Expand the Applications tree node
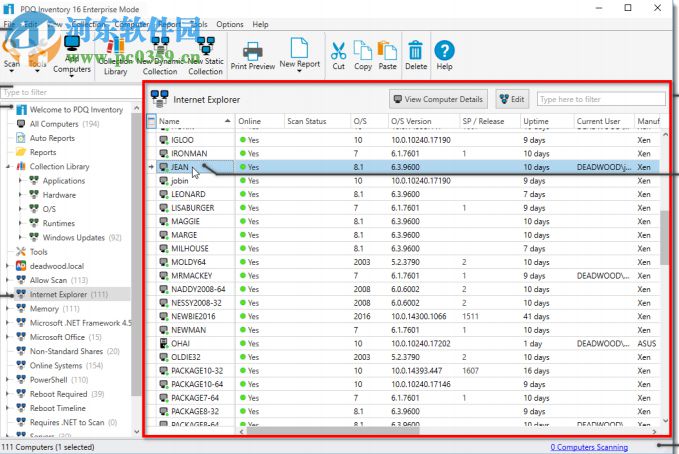The height and width of the screenshot is (454, 679). (x=20, y=181)
